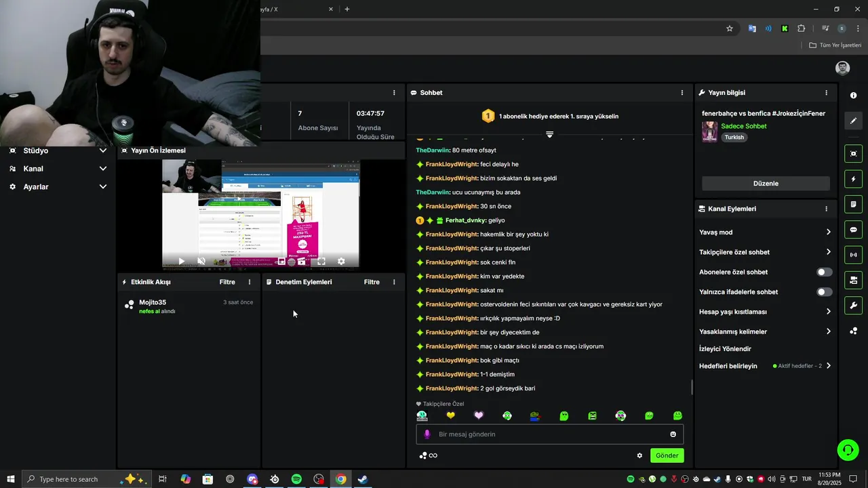Open Hesap yaşı kısıtlaması options

[x=765, y=312]
